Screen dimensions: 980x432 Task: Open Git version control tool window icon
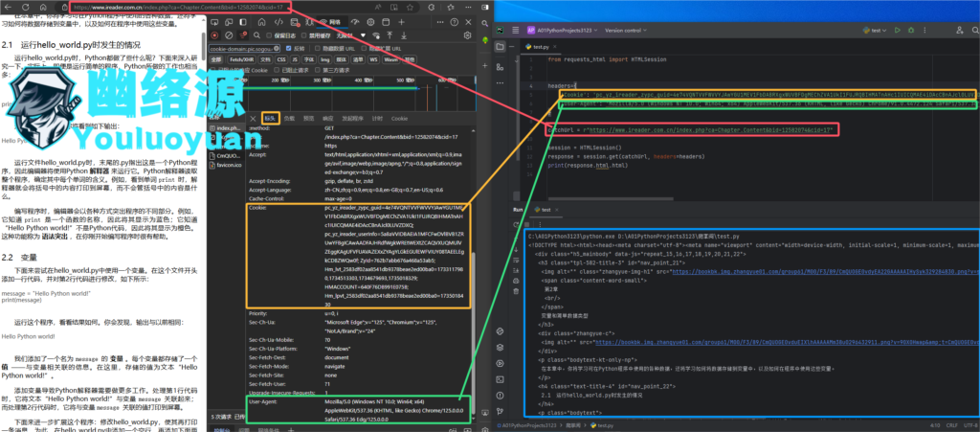click(500, 411)
